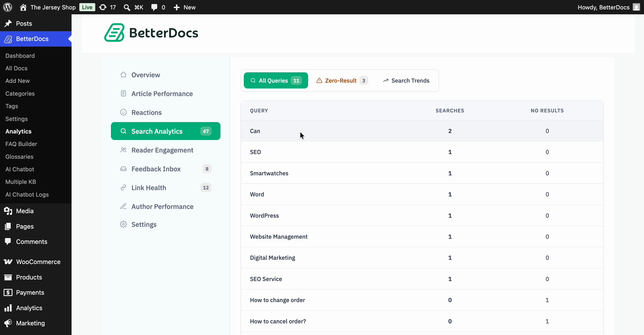
Task: Click the WordPress logo icon
Action: point(8,7)
